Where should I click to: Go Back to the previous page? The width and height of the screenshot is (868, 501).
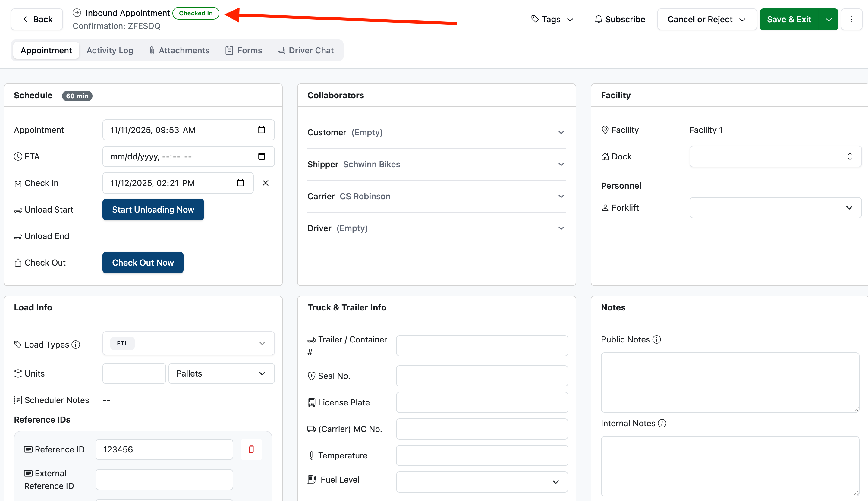click(37, 19)
